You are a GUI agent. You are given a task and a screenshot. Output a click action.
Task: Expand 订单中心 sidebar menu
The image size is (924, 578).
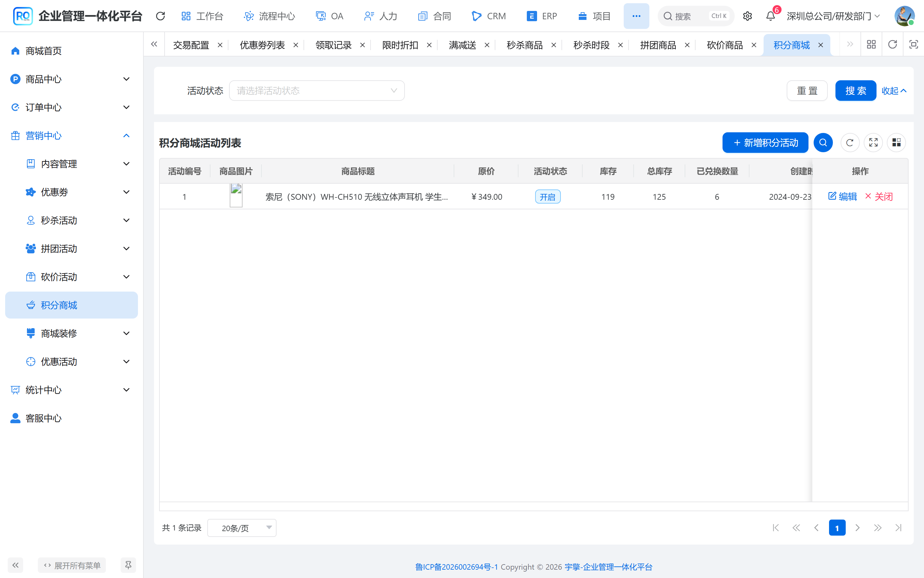coord(72,108)
